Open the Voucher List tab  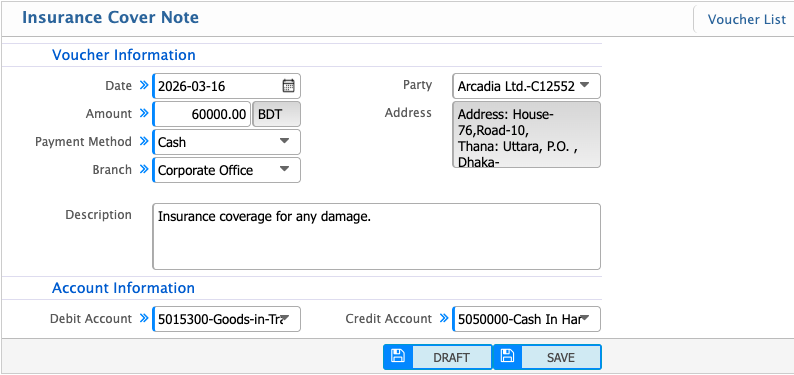(746, 19)
